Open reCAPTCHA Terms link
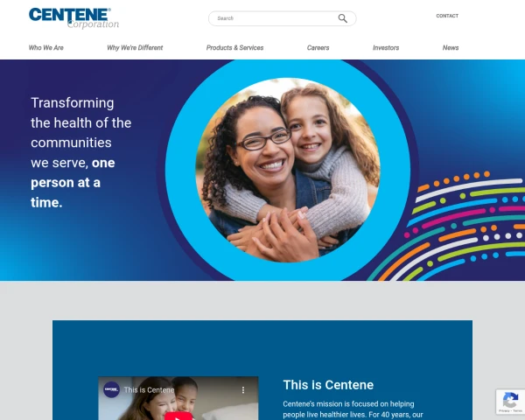 tap(518, 410)
